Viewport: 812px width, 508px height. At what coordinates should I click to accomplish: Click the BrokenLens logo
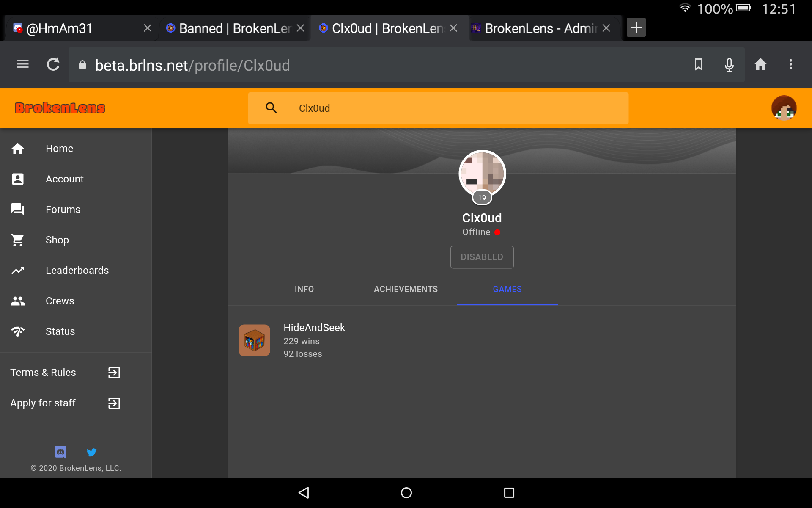60,108
